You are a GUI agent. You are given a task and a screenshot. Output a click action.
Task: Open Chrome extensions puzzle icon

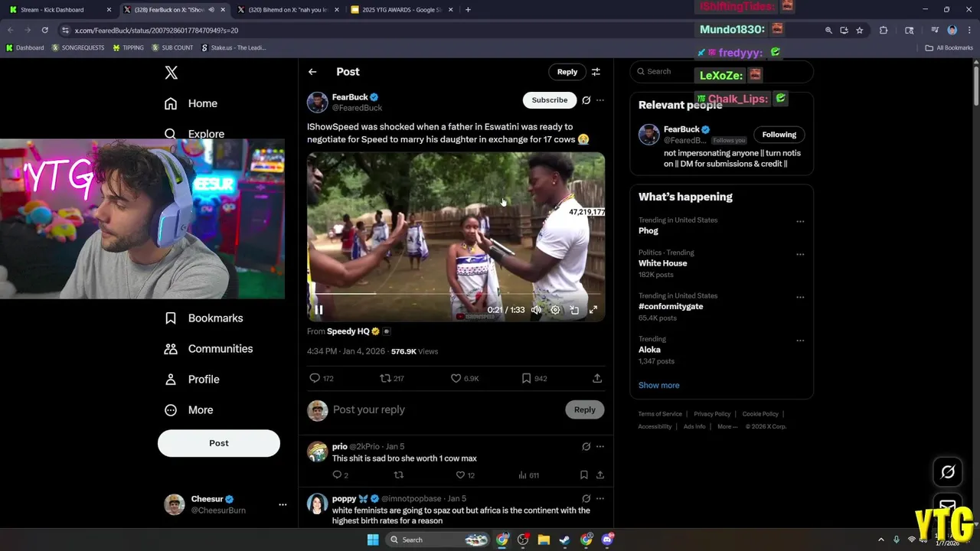[884, 30]
